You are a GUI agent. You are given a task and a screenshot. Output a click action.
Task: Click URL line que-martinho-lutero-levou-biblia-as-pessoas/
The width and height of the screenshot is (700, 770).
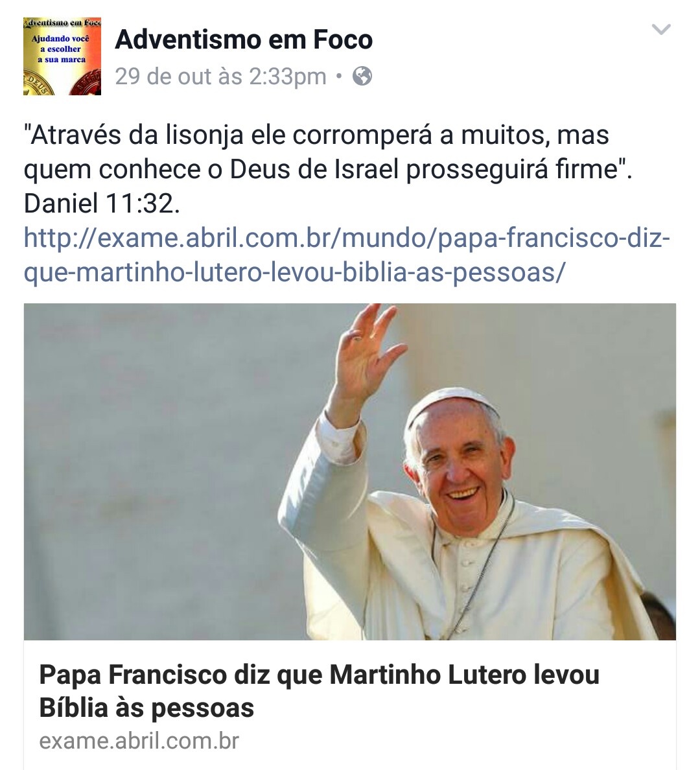click(295, 272)
